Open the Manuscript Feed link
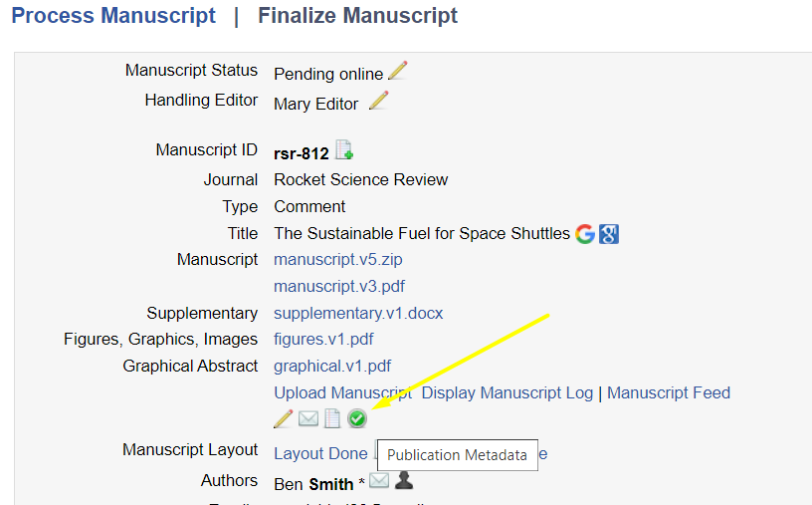The image size is (812, 505). click(x=669, y=393)
